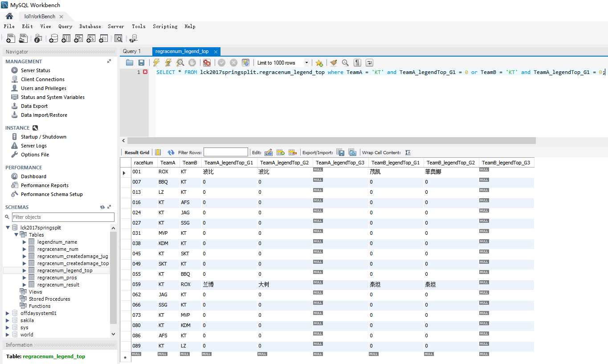The height and width of the screenshot is (364, 608).
Task: Create a new function icon
Action: pos(103,38)
